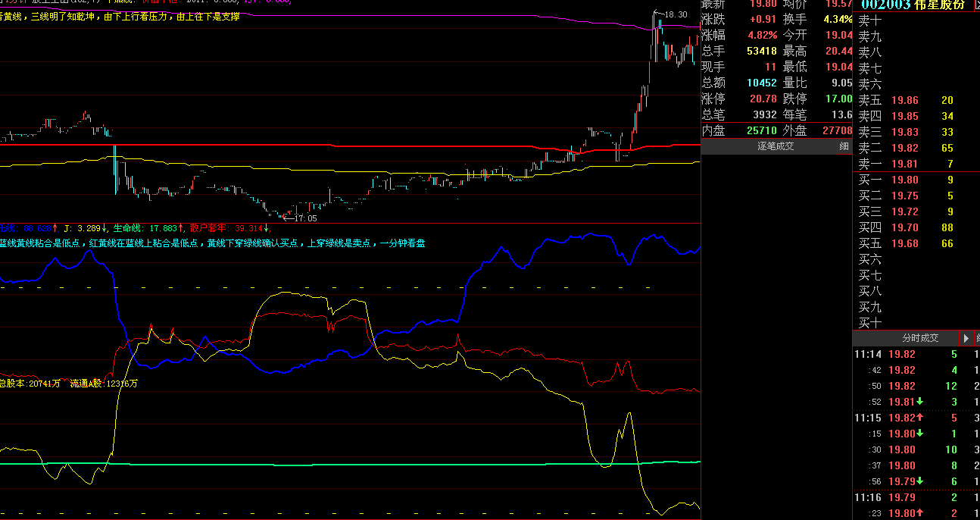Click the 11:14 trade row at 19.82
Screen dimensions: 980x520
pyautogui.click(x=916, y=354)
